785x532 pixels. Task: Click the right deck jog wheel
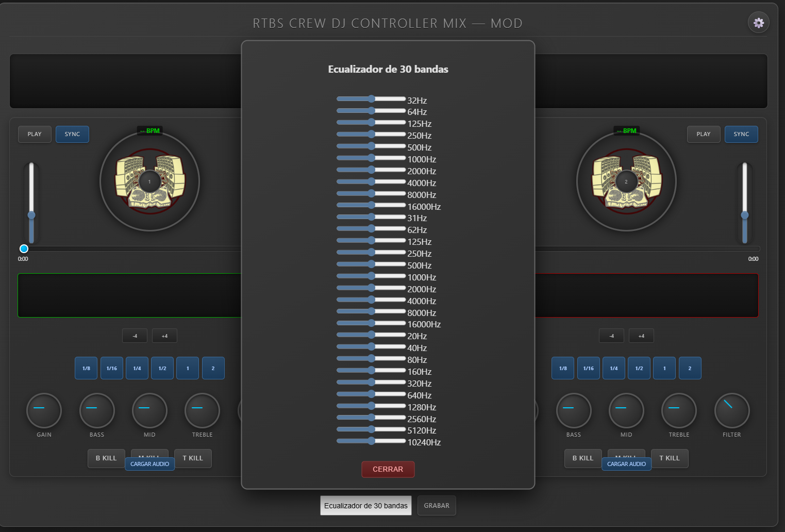(626, 181)
